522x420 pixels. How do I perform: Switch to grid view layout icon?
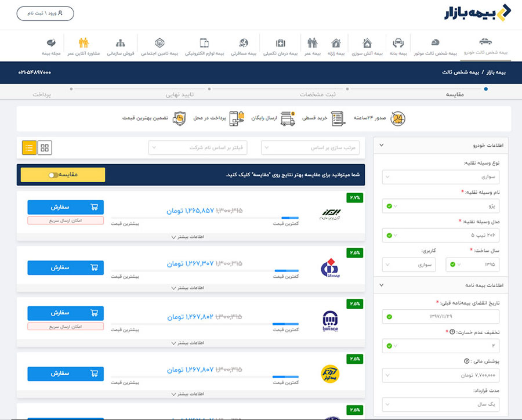tap(45, 147)
